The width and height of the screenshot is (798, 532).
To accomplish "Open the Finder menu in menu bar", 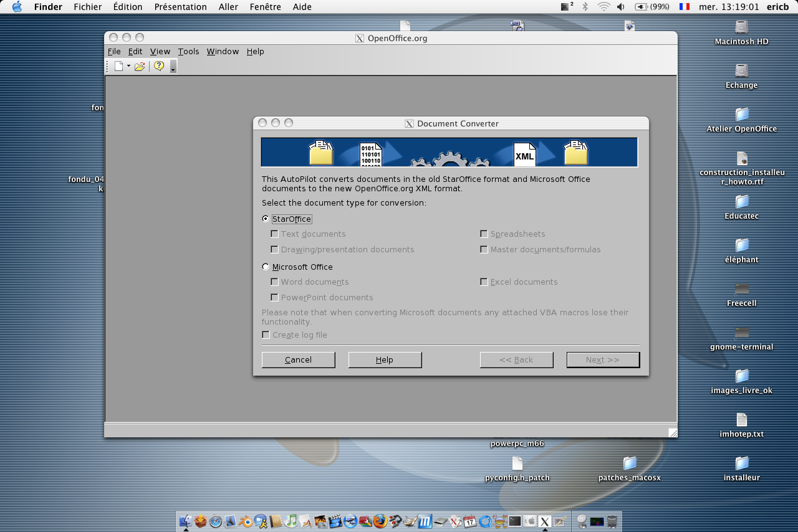I will point(47,7).
